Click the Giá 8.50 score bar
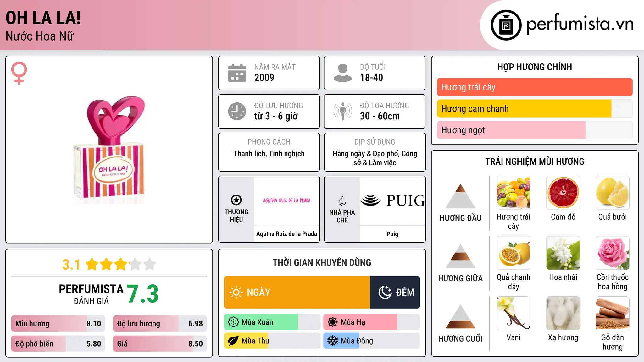The width and height of the screenshot is (644, 362). tap(160, 343)
